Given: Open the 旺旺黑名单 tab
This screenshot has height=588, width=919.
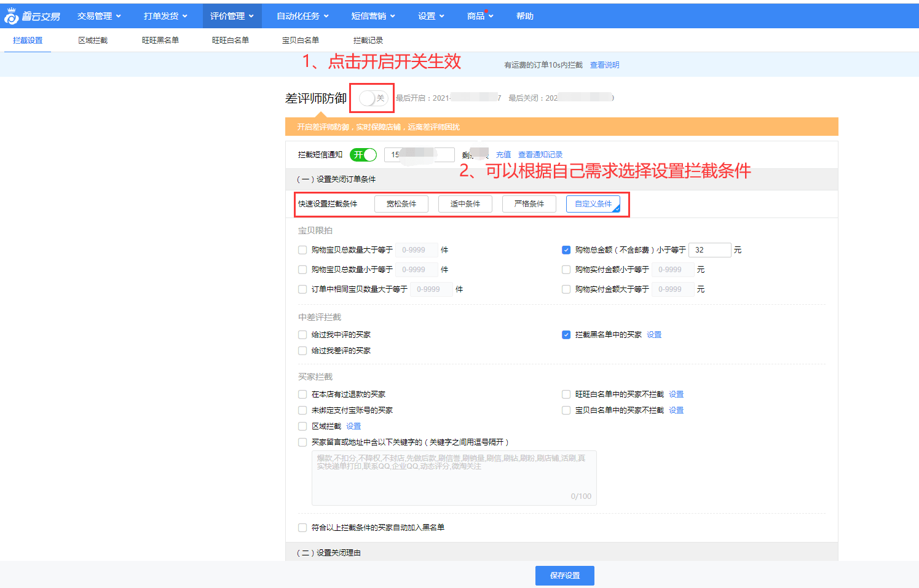Looking at the screenshot, I should point(160,41).
